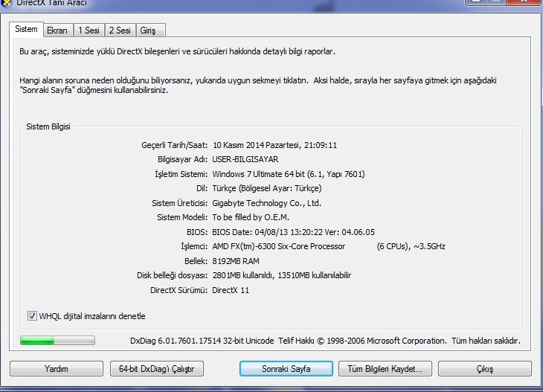Click the DirectX Tanı Aracı window title

tap(51, 3)
